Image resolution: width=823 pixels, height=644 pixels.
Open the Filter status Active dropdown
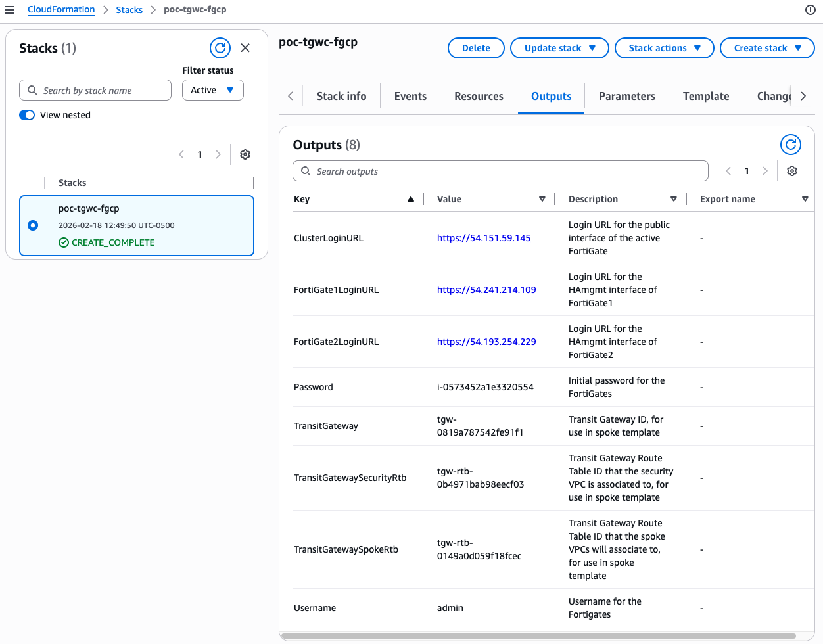coord(212,90)
